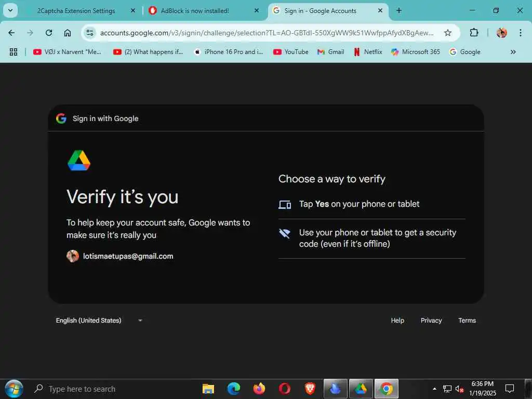Screen dimensions: 532x399
Task: Open the Netflix bookmark
Action: pos(368,52)
